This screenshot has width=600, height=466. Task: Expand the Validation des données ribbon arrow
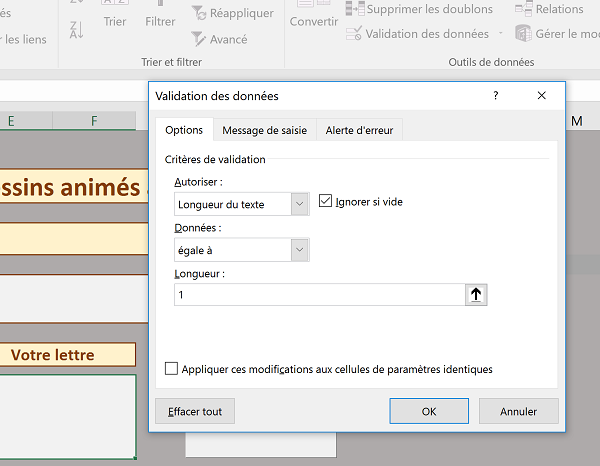pos(500,34)
